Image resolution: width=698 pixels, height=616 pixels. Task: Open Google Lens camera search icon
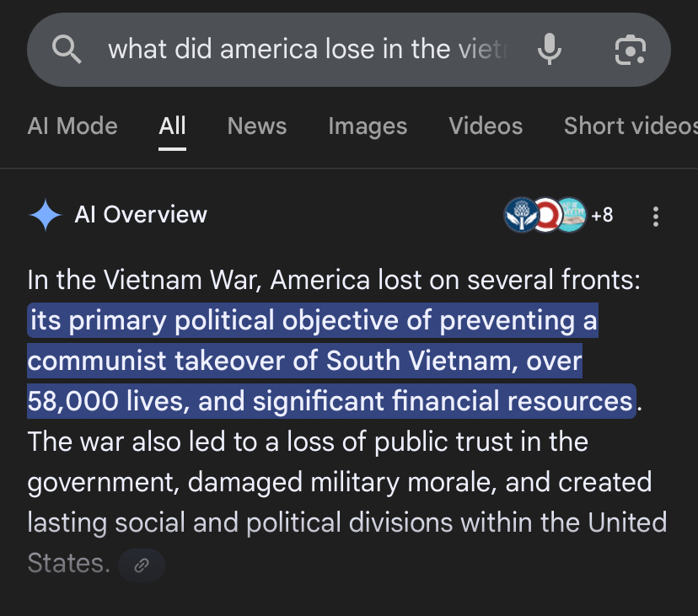(630, 50)
